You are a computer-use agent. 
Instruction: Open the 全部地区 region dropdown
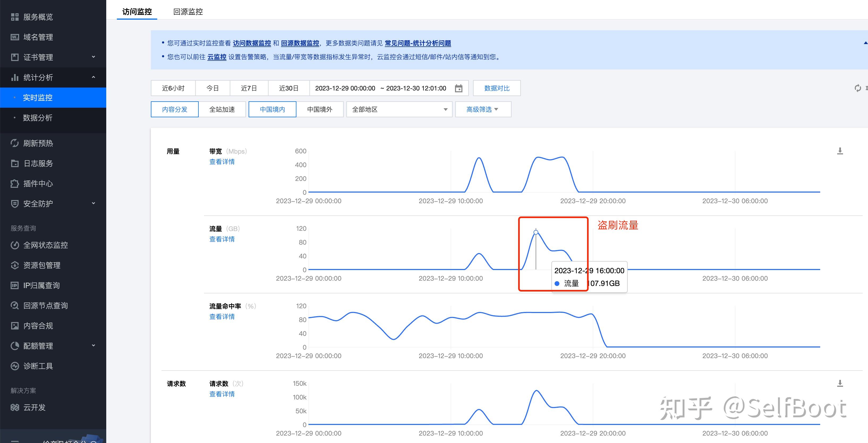pos(399,109)
